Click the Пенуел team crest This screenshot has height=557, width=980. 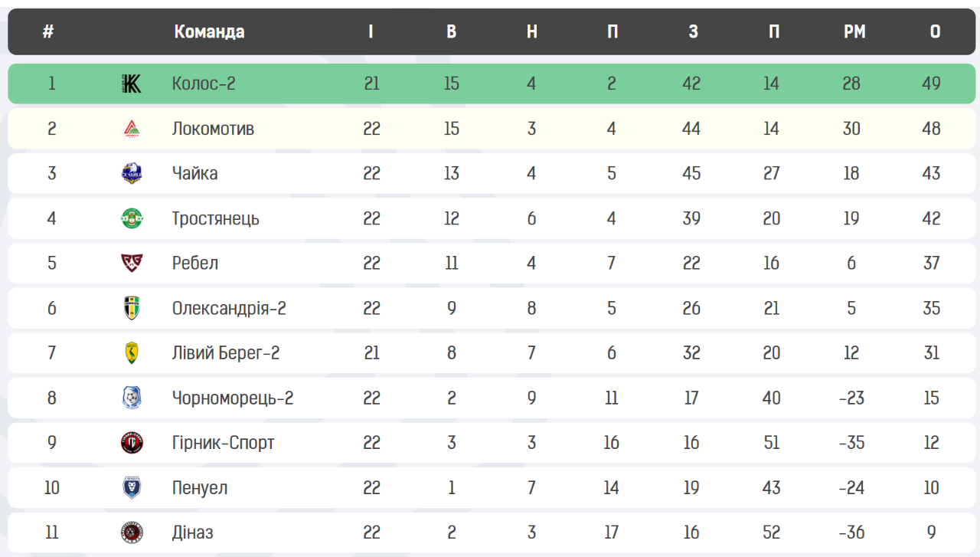132,487
